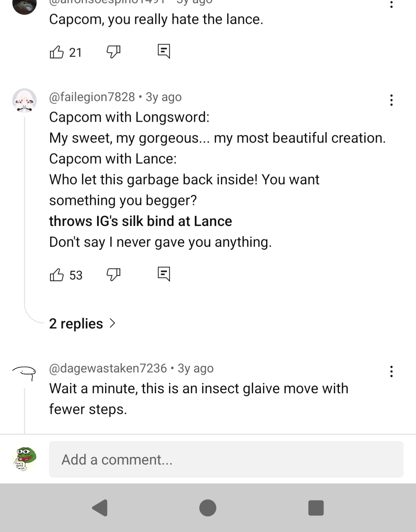
Task: Tap @dagewastaken7236's profile avatar
Action: [x=24, y=372]
